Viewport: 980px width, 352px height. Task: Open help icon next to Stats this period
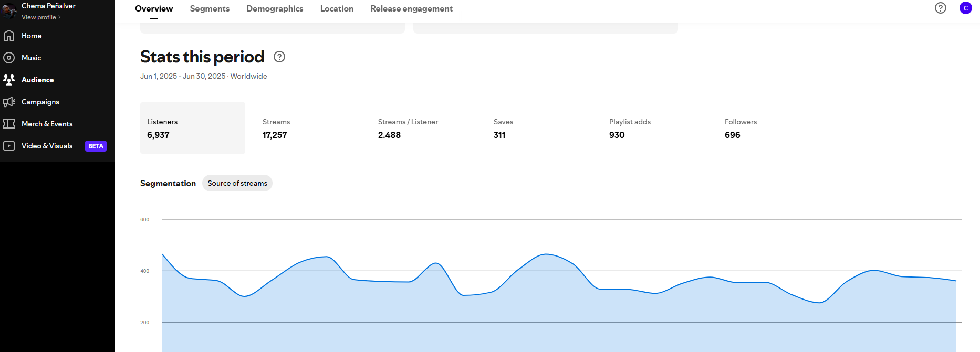tap(279, 57)
